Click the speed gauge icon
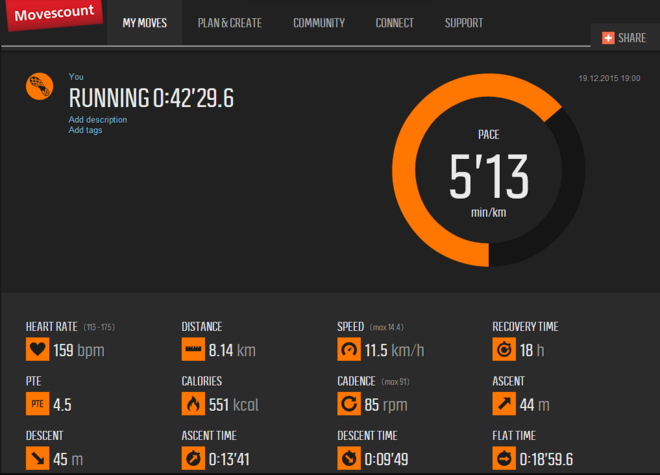Screen dimensions: 660x475 tap(350, 350)
